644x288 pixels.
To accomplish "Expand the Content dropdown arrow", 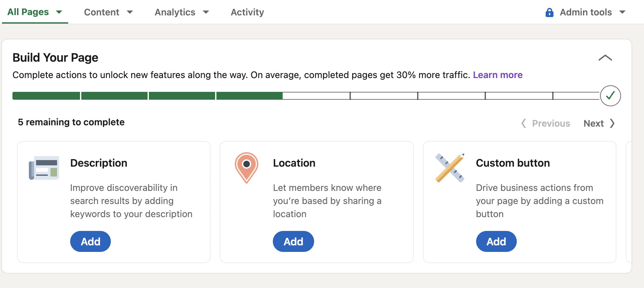I will tap(130, 12).
